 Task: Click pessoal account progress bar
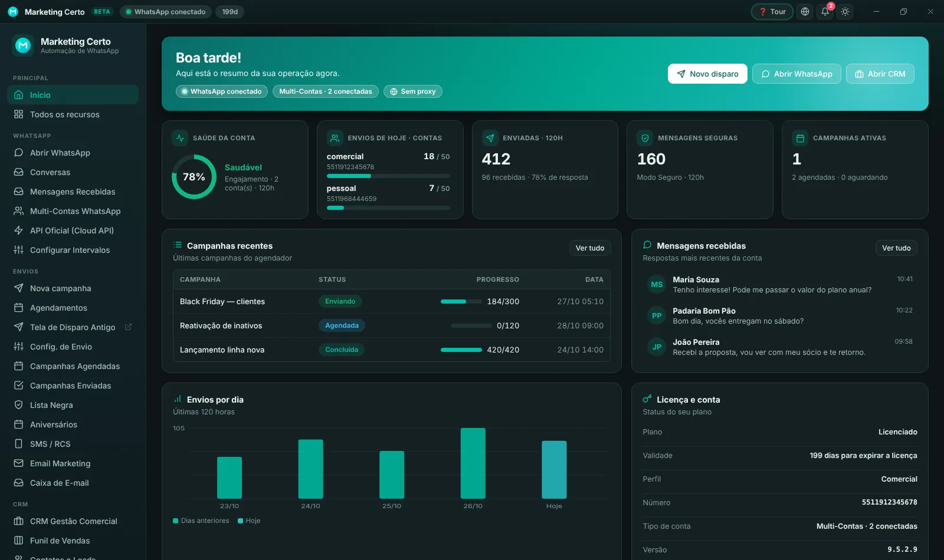[388, 207]
